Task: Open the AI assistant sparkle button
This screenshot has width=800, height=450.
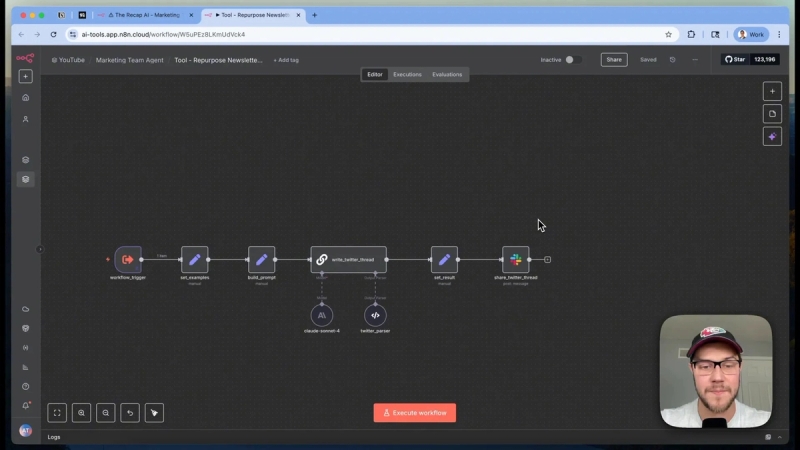Action: point(772,137)
